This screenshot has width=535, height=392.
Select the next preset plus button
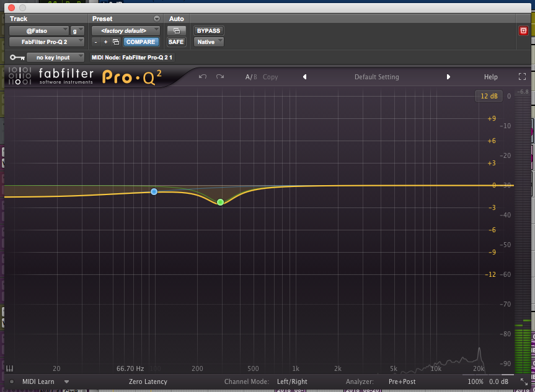tap(106, 42)
